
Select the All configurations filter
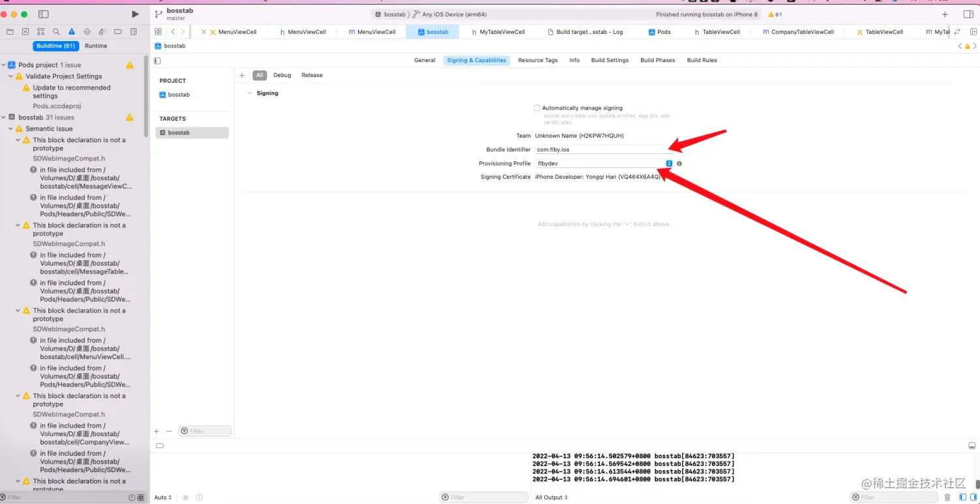[x=259, y=75]
